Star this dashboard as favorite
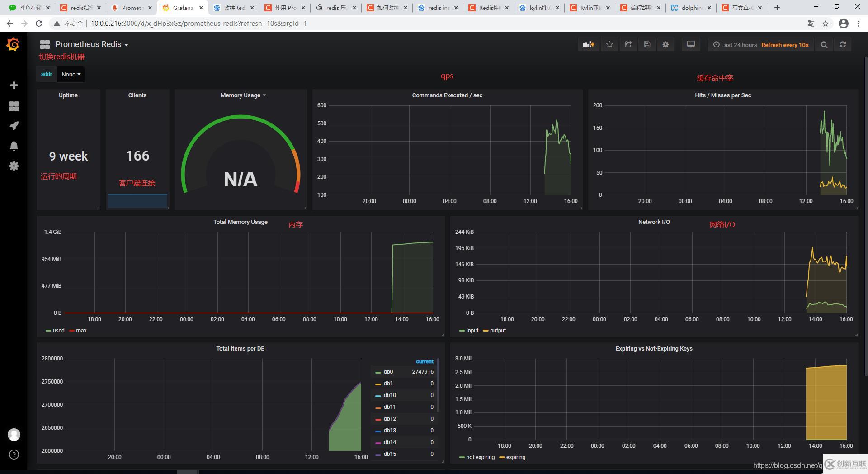The width and height of the screenshot is (868, 474). [x=609, y=44]
